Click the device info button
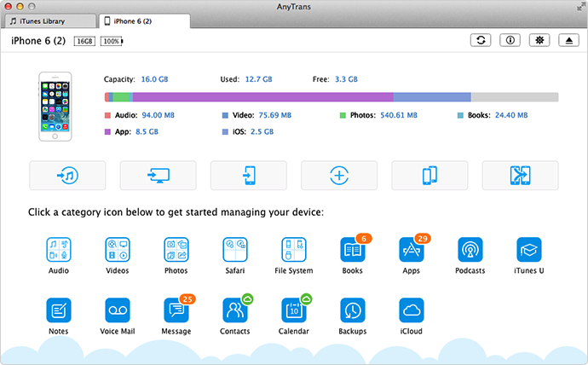Viewport: 588px width, 365px height. point(510,40)
